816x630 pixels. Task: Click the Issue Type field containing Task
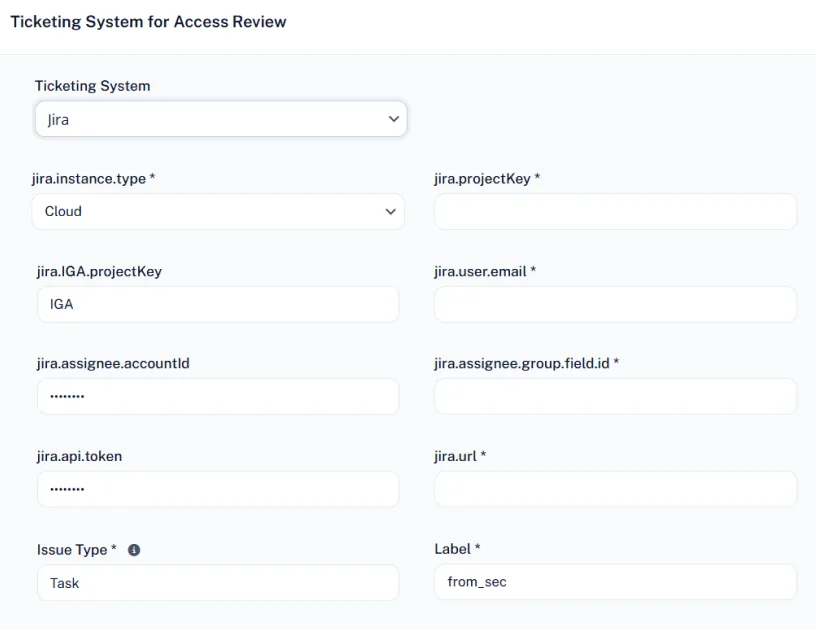[218, 583]
